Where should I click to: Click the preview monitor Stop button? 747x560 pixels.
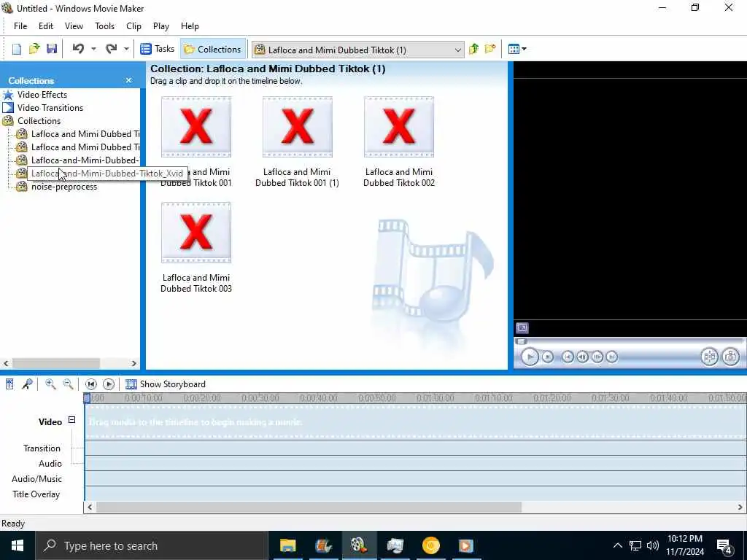click(548, 357)
